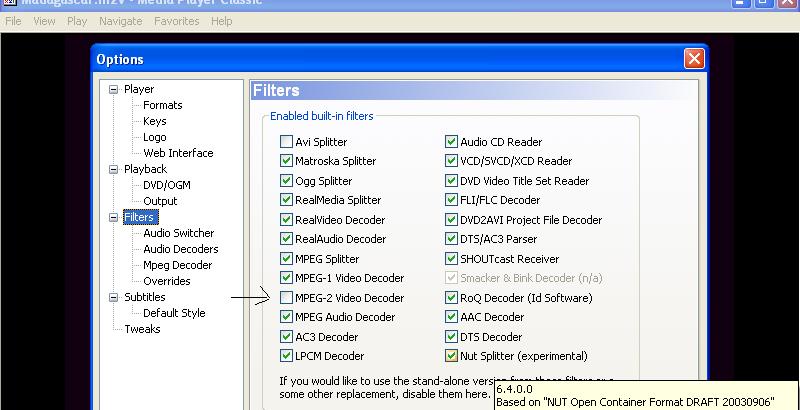Toggle MPEG Splitter checkbox
Viewport: 800px width, 410px height.
(x=286, y=259)
